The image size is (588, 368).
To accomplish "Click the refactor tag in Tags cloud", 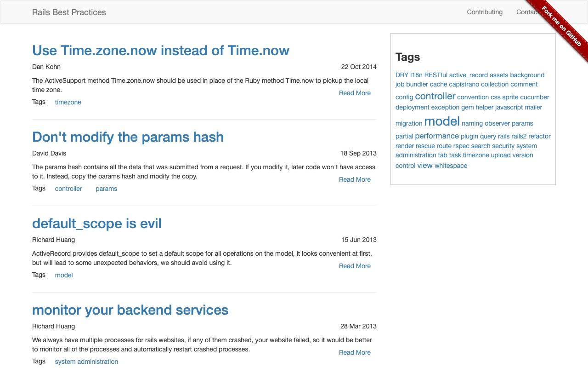I will point(539,136).
